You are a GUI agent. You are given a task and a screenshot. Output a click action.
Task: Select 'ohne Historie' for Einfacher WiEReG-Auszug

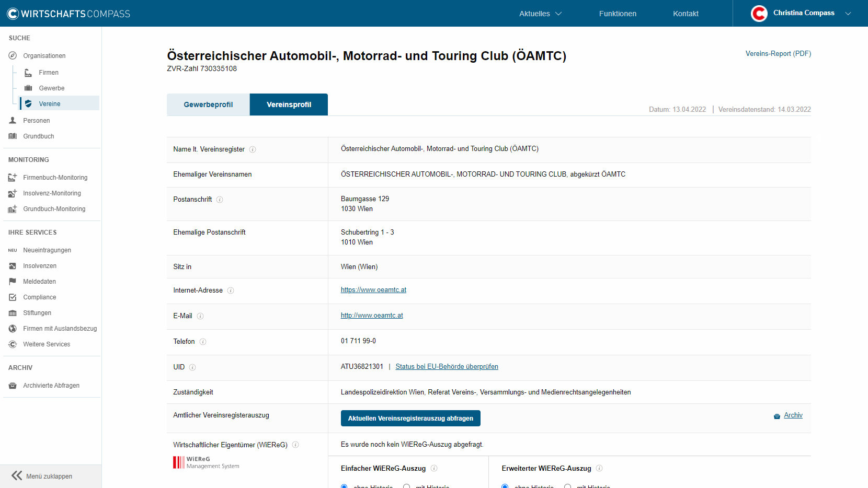344,486
